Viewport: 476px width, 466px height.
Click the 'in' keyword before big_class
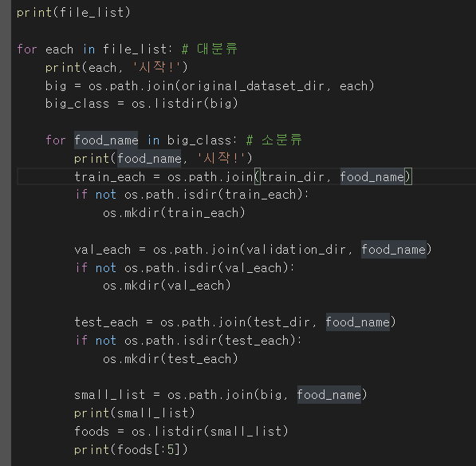153,140
